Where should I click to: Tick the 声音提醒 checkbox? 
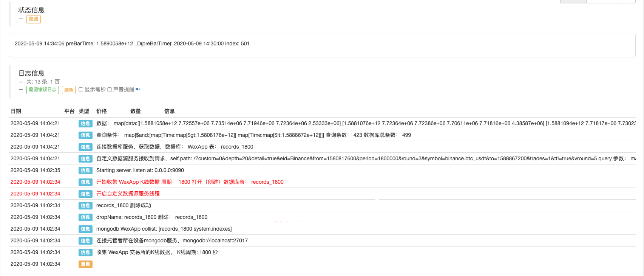(x=110, y=90)
